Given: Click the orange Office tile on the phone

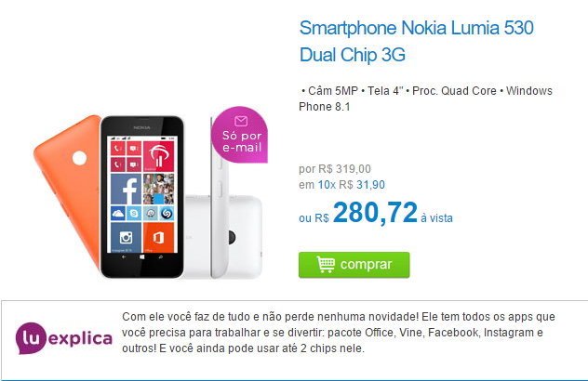Looking at the screenshot, I should point(158,238).
